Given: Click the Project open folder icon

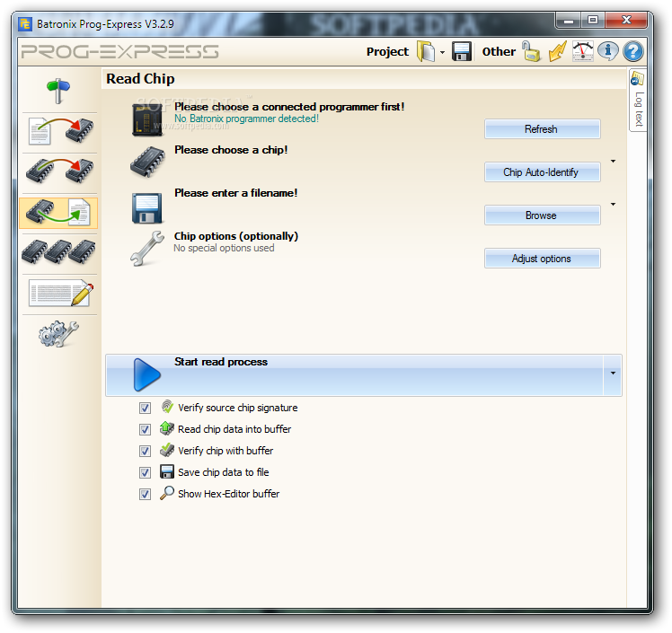Looking at the screenshot, I should point(426,52).
